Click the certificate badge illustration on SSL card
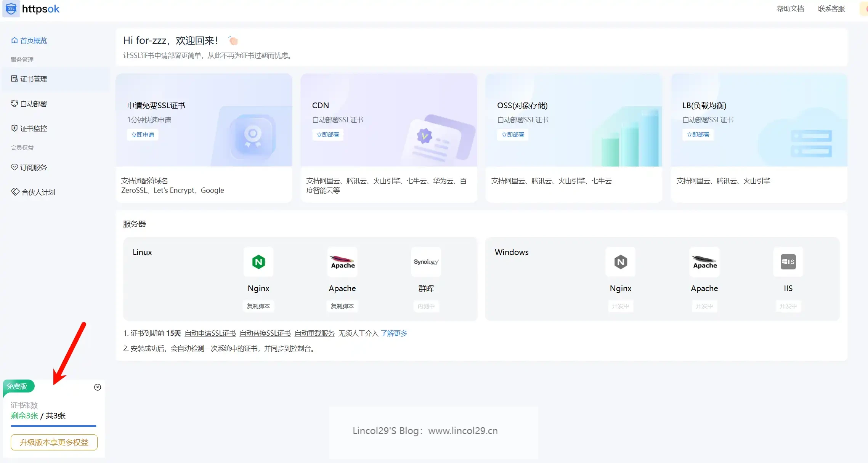868x463 pixels. (x=252, y=136)
